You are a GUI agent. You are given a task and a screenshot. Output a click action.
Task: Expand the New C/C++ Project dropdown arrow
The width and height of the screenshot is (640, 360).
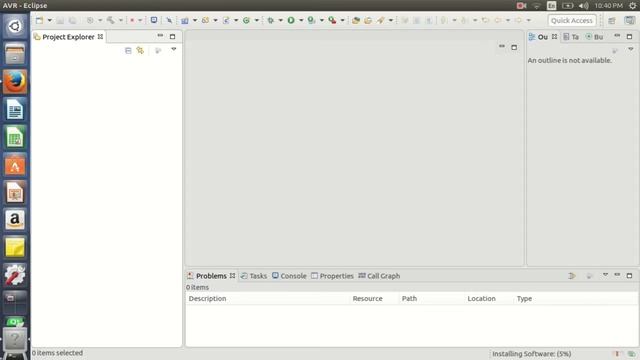point(195,20)
